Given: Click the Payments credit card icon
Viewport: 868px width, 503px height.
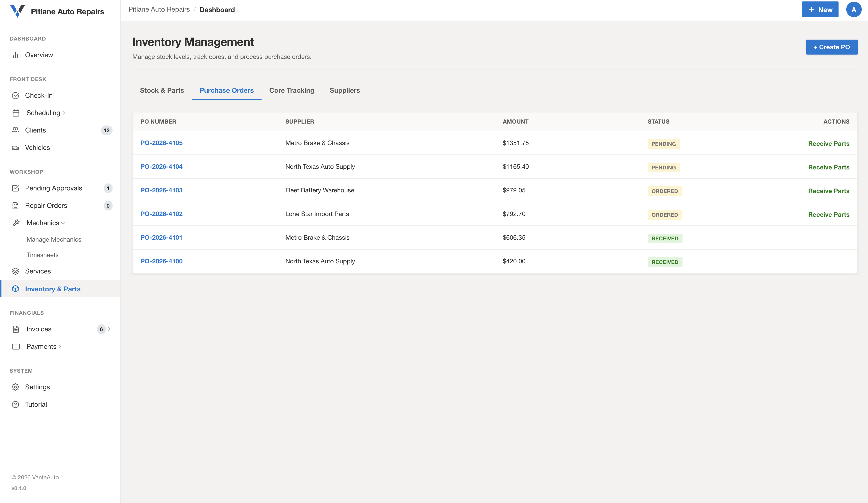Looking at the screenshot, I should coord(16,346).
